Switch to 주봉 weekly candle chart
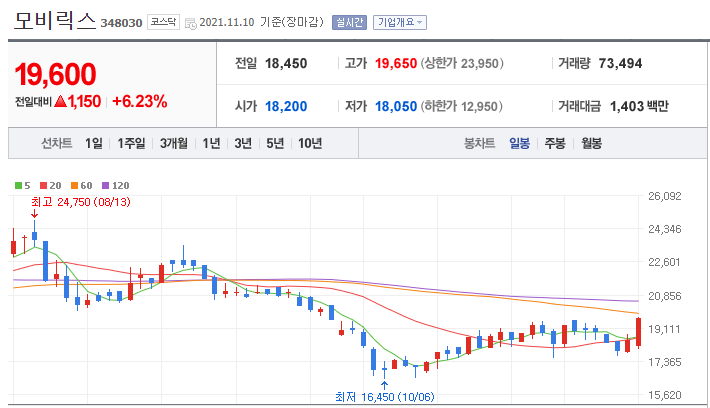710x408 pixels. tap(555, 144)
